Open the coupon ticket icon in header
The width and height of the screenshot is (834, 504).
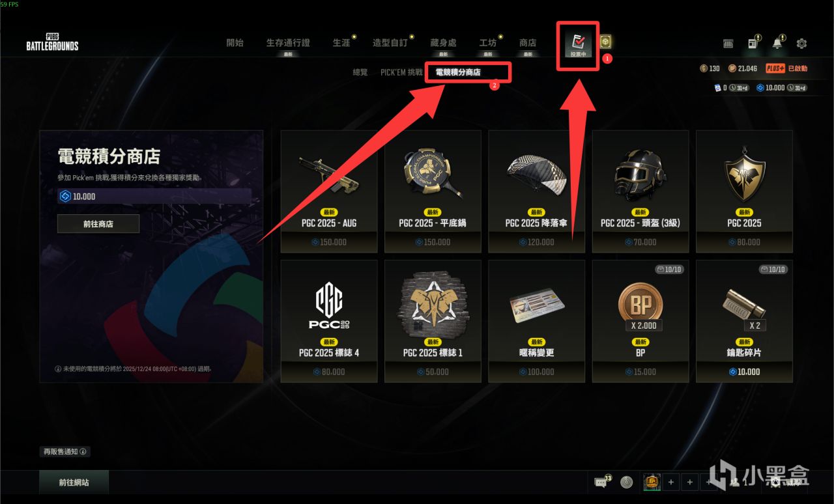click(x=728, y=44)
